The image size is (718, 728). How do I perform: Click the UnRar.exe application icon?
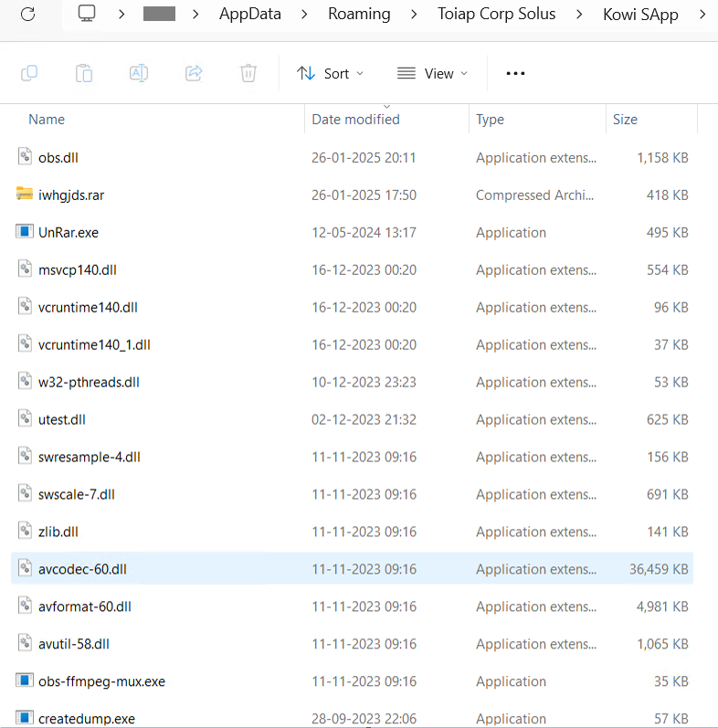coord(25,232)
